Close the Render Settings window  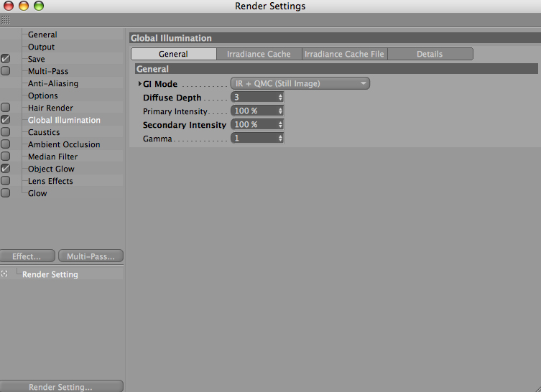pyautogui.click(x=8, y=6)
